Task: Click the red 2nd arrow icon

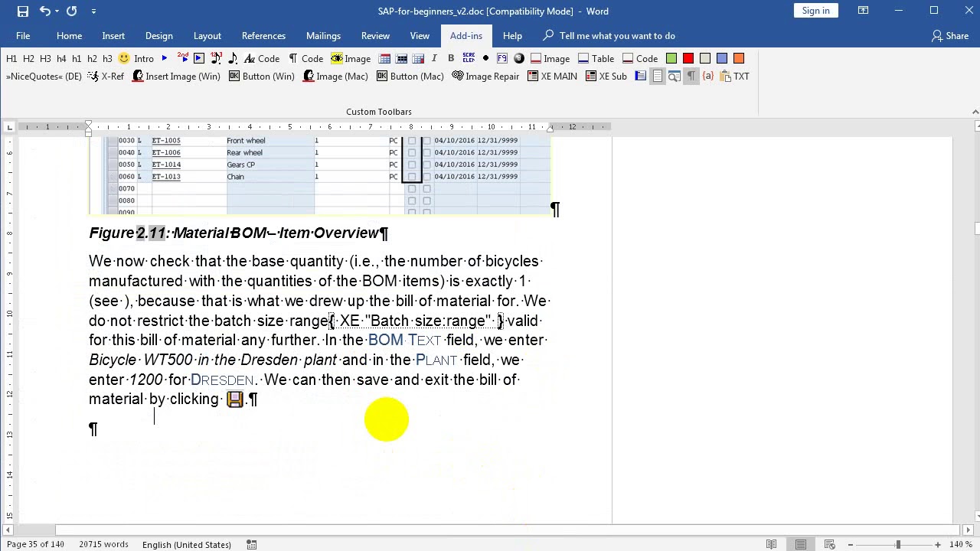Action: pyautogui.click(x=182, y=58)
